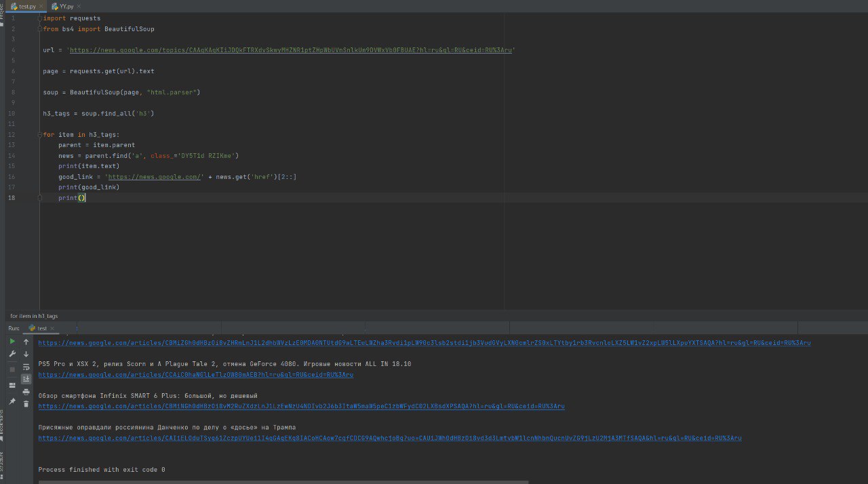Click the stop process square icon
Viewport: 868px width, 484px height.
12,369
